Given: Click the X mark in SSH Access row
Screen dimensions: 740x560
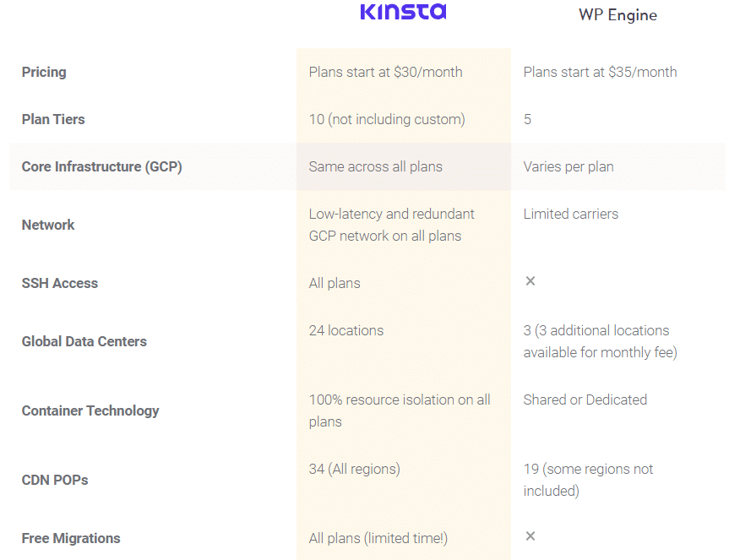Looking at the screenshot, I should point(531,280).
